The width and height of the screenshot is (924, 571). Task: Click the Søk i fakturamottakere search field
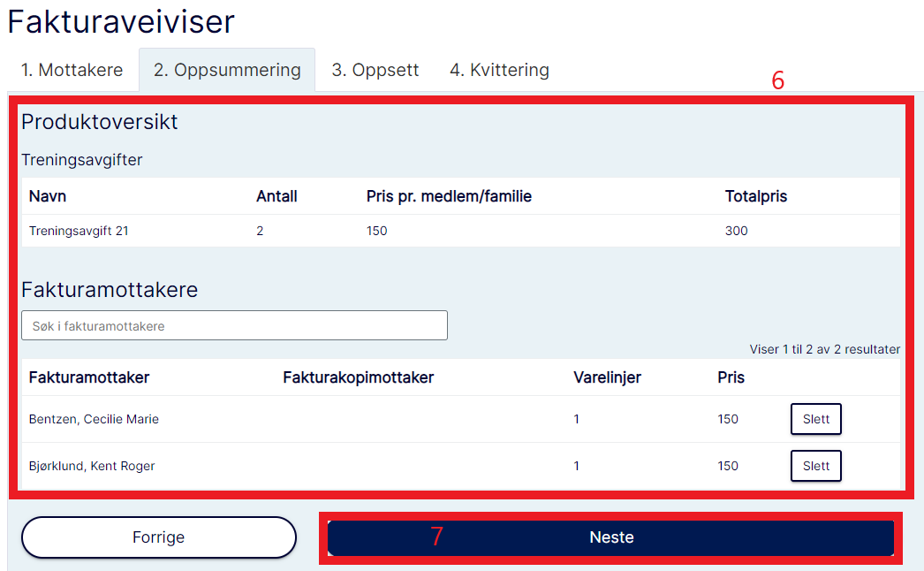[x=235, y=325]
